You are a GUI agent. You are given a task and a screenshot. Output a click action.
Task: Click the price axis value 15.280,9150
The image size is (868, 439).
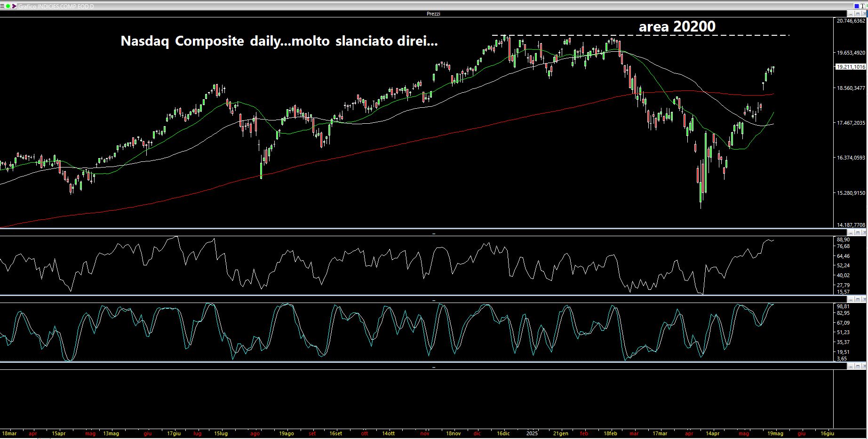pos(851,193)
